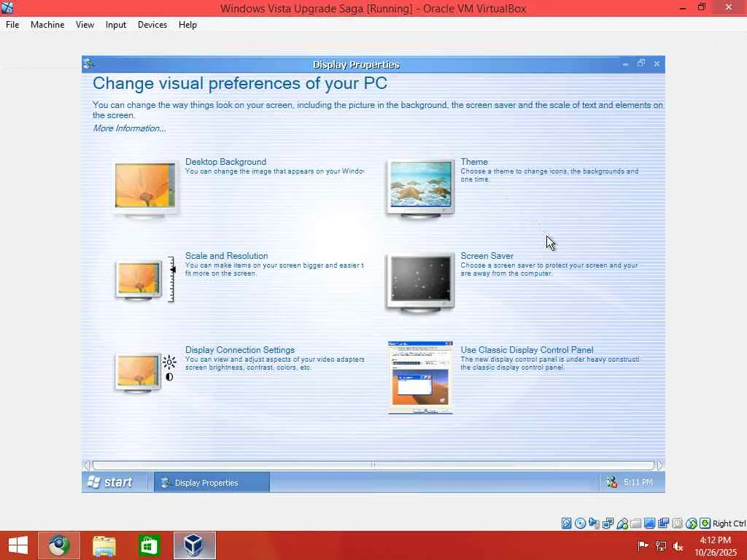Click the Right Ctrl host key label

click(x=729, y=524)
